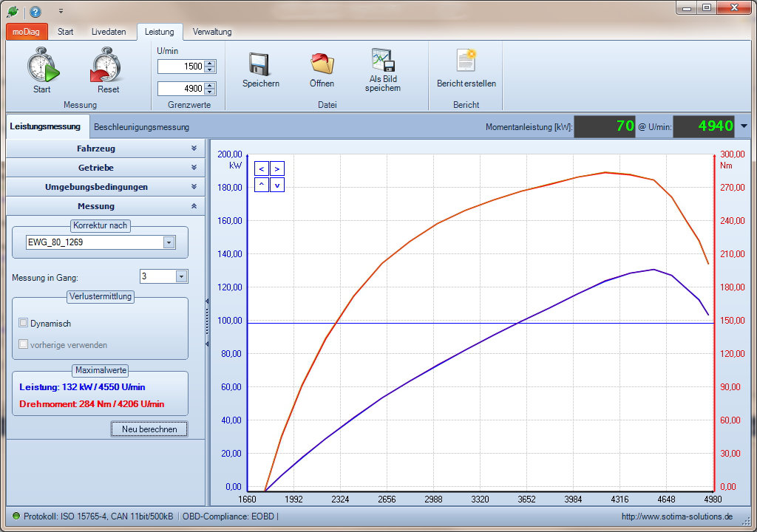The image size is (757, 532).
Task: Click Als Bild speichern chart icon
Action: click(x=384, y=60)
